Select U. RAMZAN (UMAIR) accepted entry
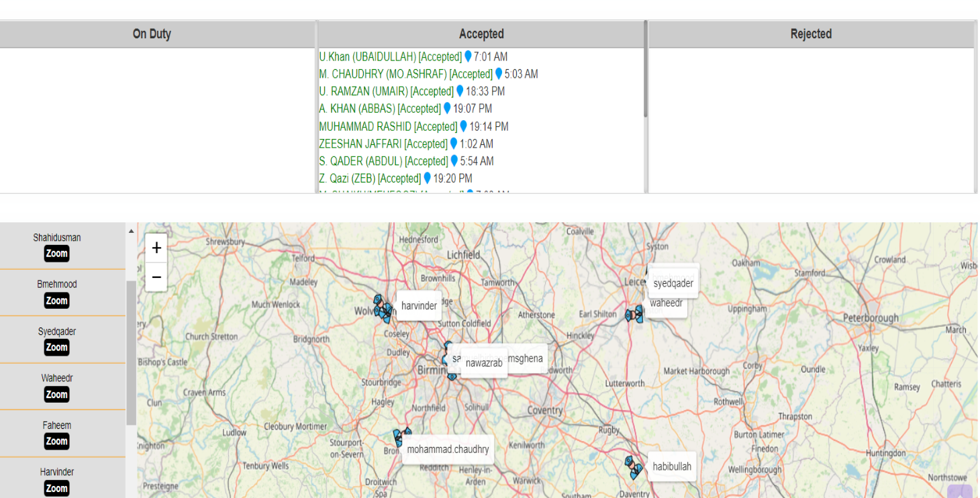The image size is (980, 498). [387, 91]
